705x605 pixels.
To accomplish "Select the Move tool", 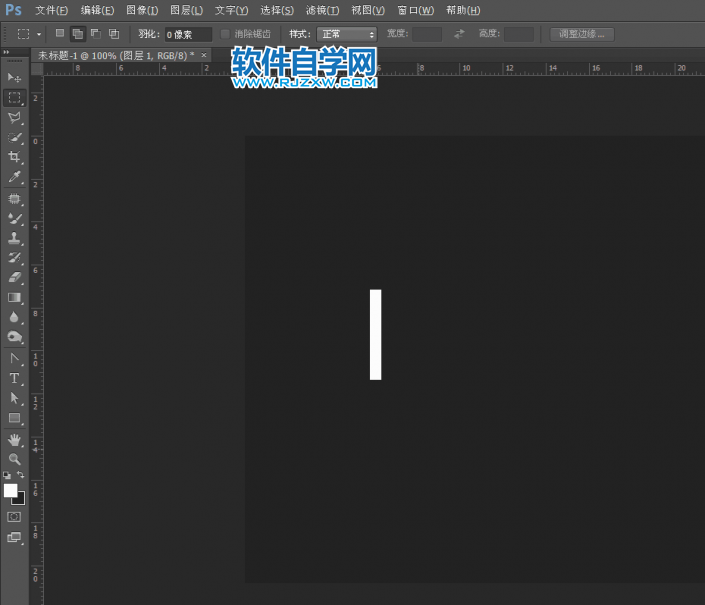I will [x=14, y=78].
